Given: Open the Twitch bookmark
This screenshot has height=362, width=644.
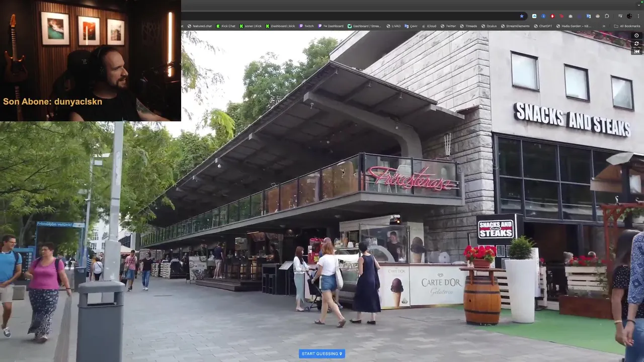Looking at the screenshot, I should (306, 26).
